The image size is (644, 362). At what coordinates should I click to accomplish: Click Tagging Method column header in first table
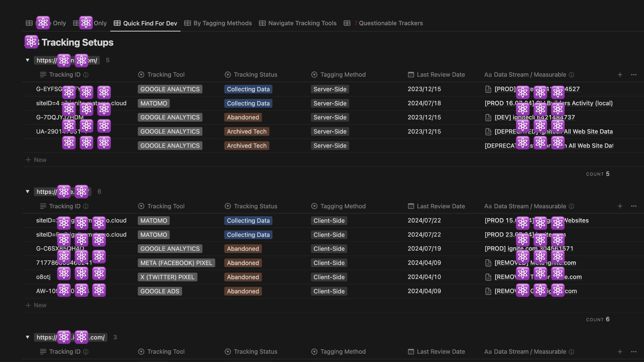coord(339,75)
